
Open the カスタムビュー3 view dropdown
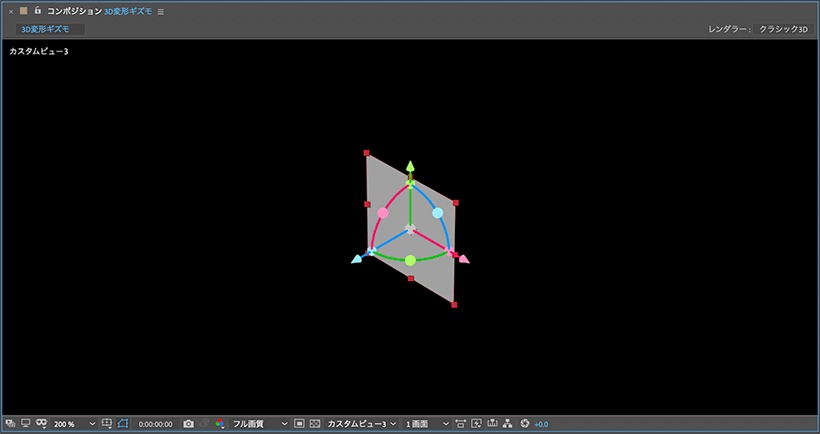(361, 424)
